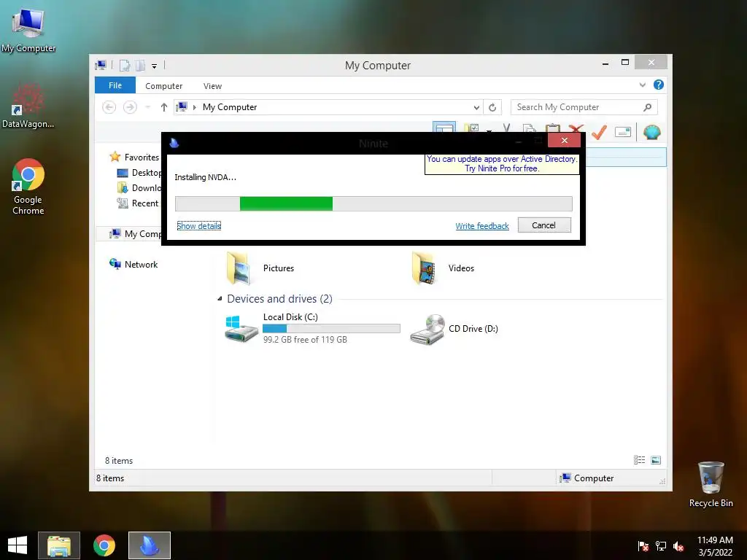Image resolution: width=747 pixels, height=560 pixels.
Task: Click the Show details link in Ninite
Action: pos(198,226)
